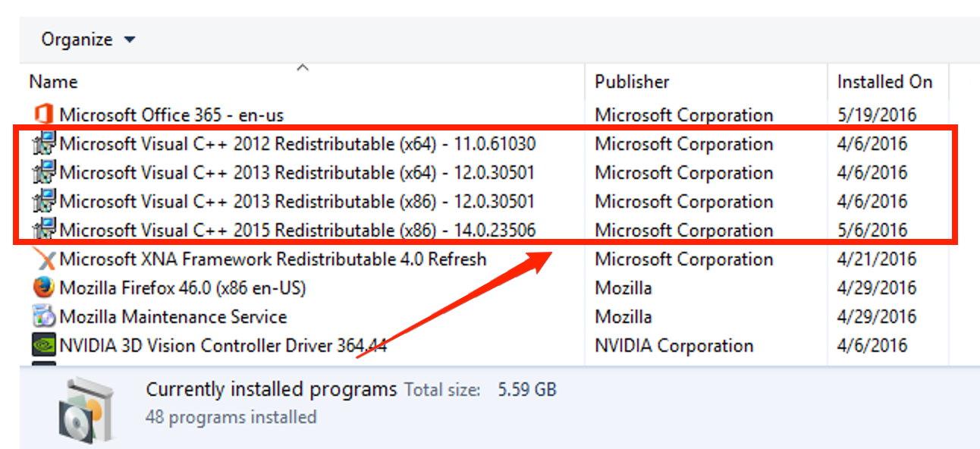Click Mozilla publisher in Maintenance Service row
Image resolution: width=980 pixels, height=449 pixels.
[x=623, y=317]
